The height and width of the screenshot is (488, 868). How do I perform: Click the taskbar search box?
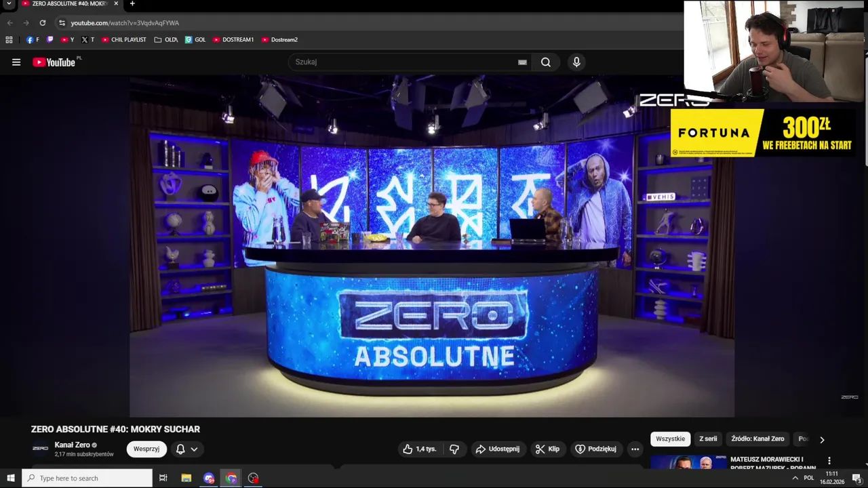click(x=87, y=478)
